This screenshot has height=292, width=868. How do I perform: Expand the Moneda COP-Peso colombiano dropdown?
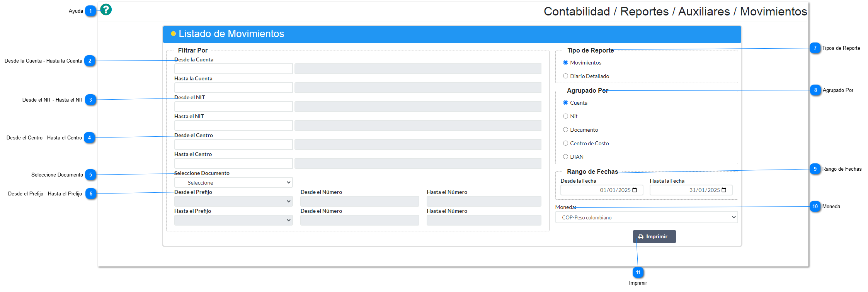pyautogui.click(x=647, y=217)
